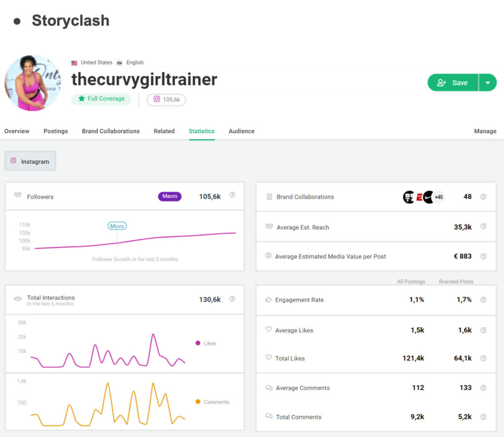This screenshot has width=504, height=437.
Task: Click the green Save button
Action: 452,83
